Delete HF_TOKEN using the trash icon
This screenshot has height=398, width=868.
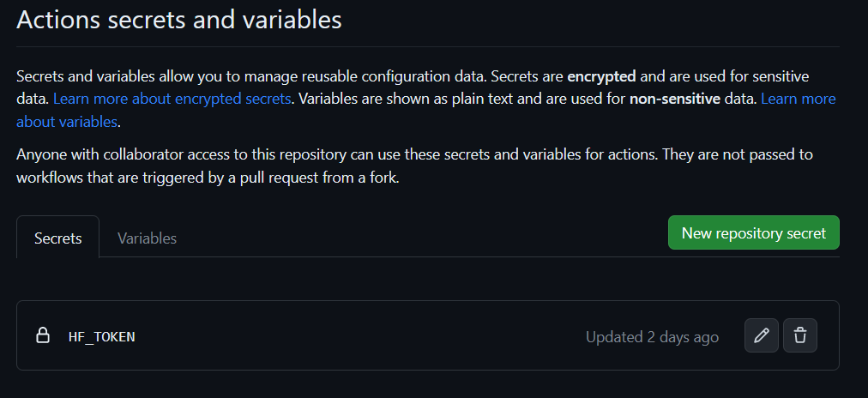800,335
